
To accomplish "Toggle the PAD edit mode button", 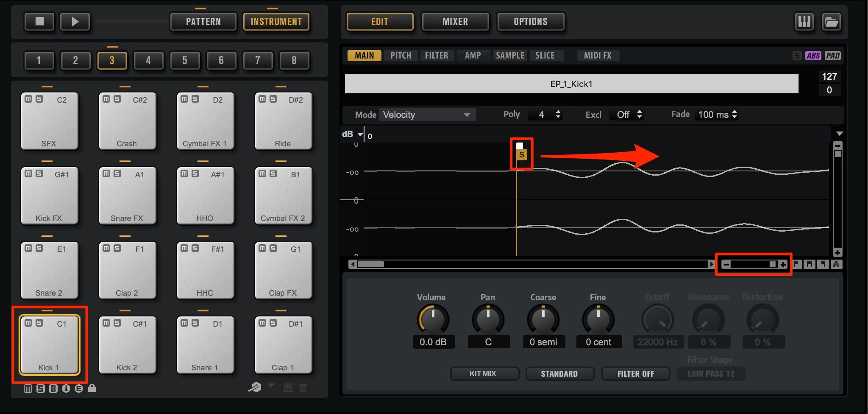I will [833, 56].
